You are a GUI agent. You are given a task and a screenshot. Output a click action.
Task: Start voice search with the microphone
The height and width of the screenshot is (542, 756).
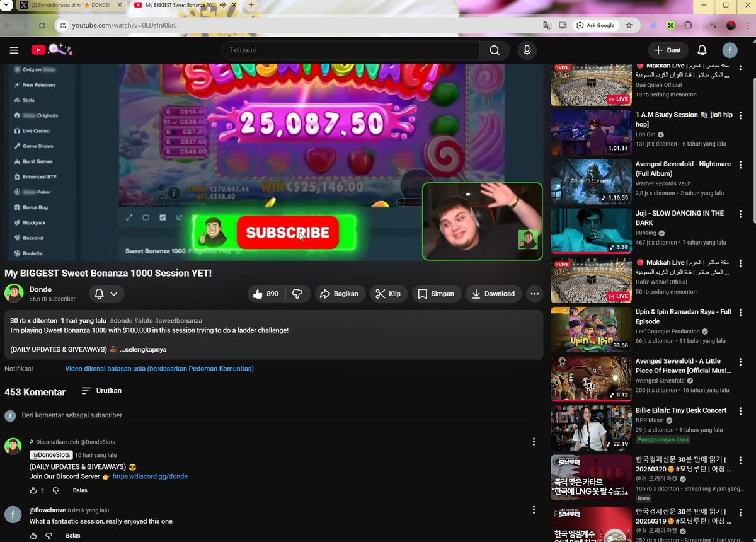pyautogui.click(x=527, y=50)
